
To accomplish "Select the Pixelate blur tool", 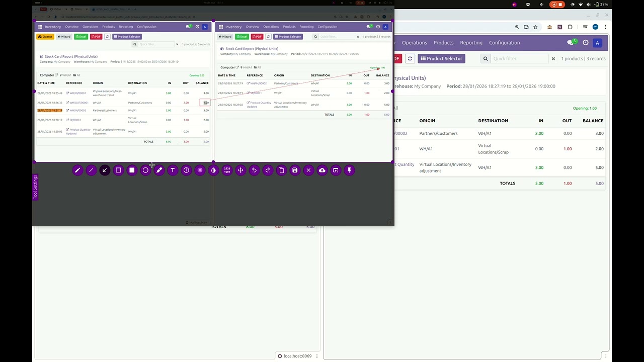I will pyautogui.click(x=200, y=170).
